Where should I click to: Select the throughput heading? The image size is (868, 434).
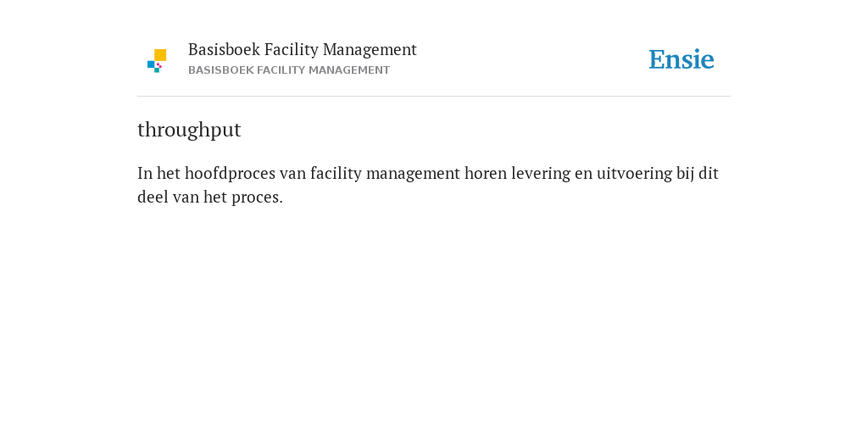(x=189, y=130)
